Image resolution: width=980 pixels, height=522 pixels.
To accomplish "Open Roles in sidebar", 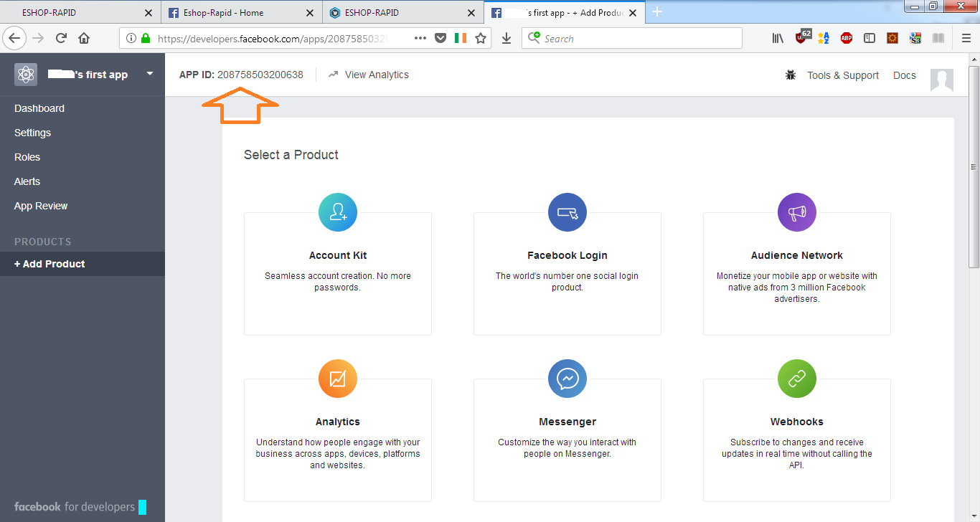I will coord(27,157).
